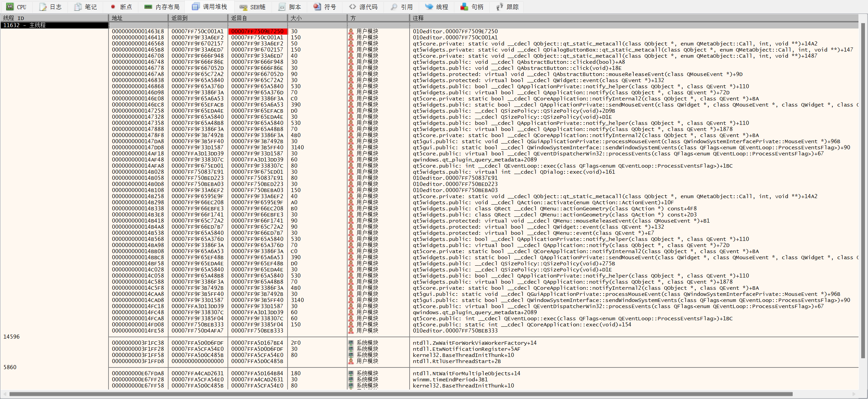Select thread 14596 in the list
The height and width of the screenshot is (399, 868).
tap(12, 337)
